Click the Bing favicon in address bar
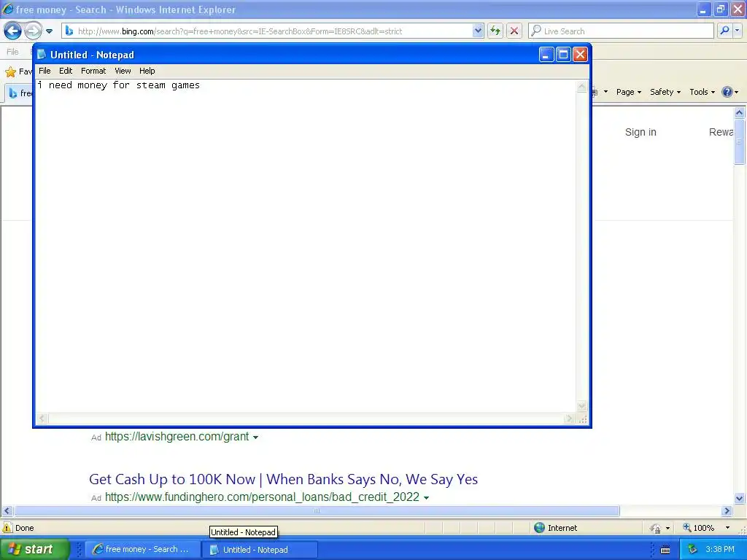The height and width of the screenshot is (560, 747). pos(69,31)
